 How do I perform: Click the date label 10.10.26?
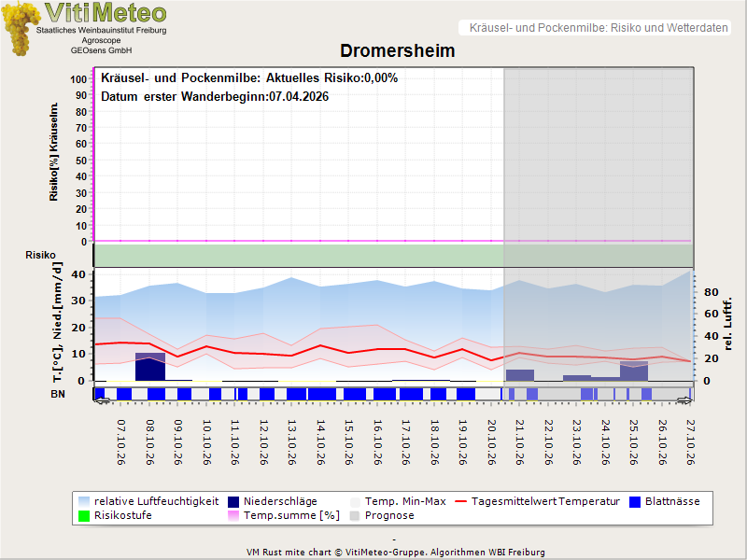tap(206, 441)
